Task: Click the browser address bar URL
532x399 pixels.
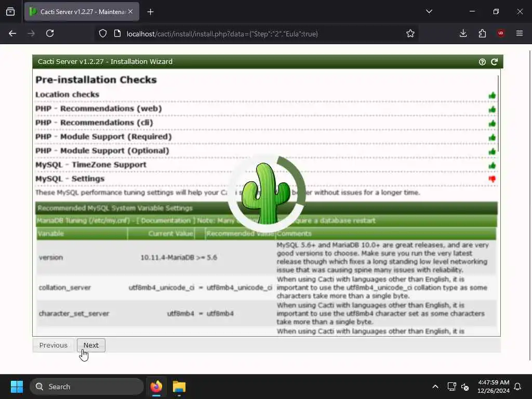Action: click(x=222, y=34)
